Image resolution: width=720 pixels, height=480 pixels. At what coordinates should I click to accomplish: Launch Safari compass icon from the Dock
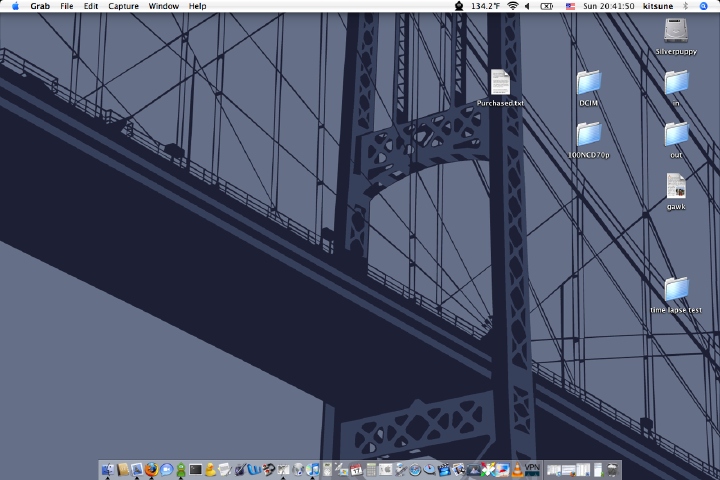point(415,470)
